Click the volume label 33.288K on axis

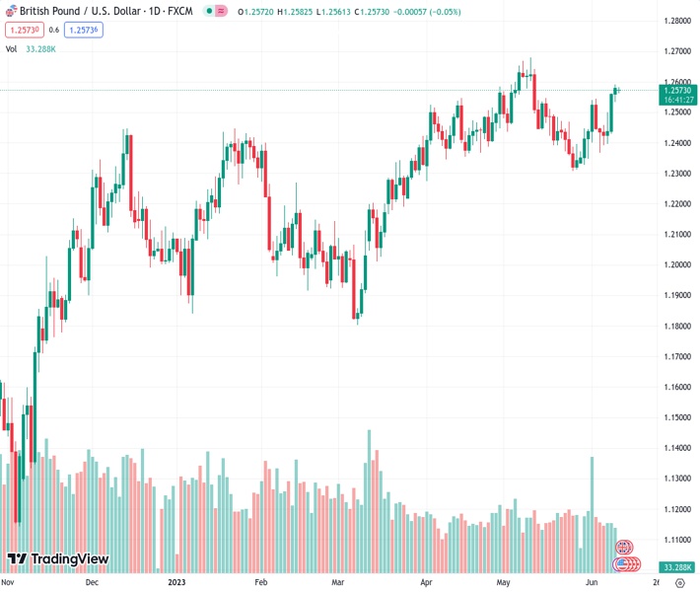[x=675, y=567]
